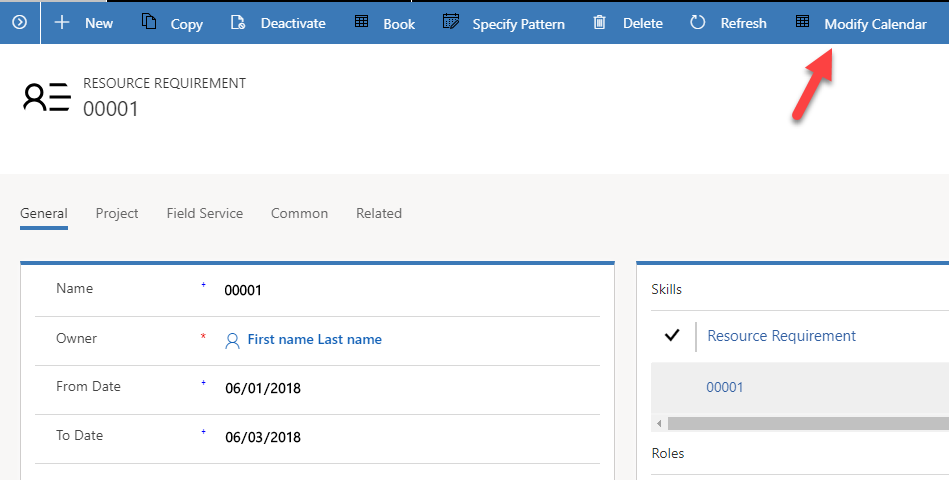Click the Specify Pattern calendar icon
This screenshot has width=949, height=480.
(451, 22)
